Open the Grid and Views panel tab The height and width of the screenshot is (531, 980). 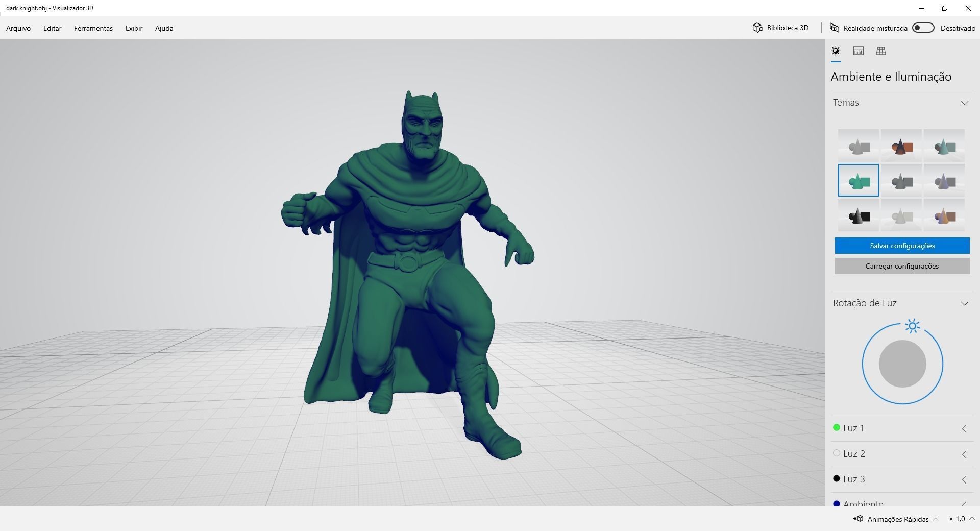pos(880,51)
